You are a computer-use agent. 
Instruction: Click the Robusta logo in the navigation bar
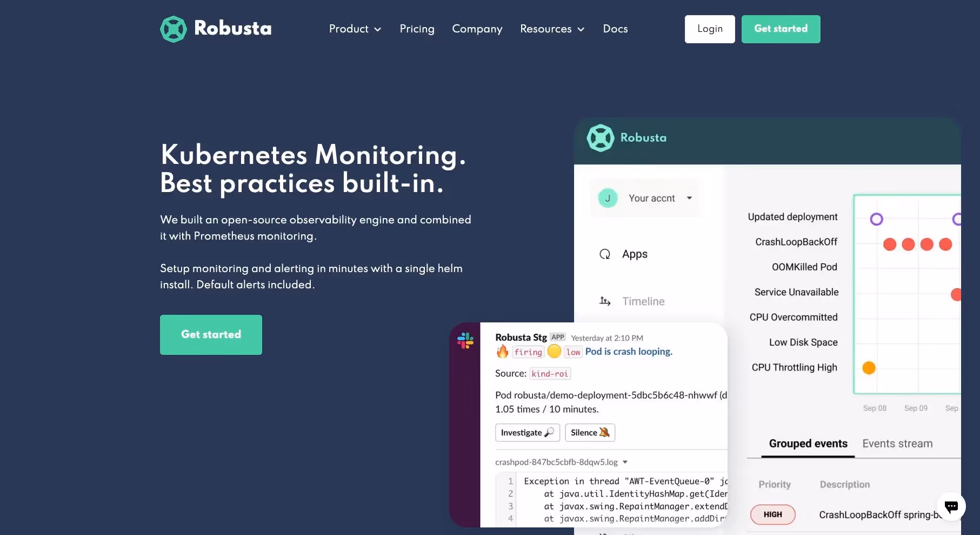pos(215,29)
